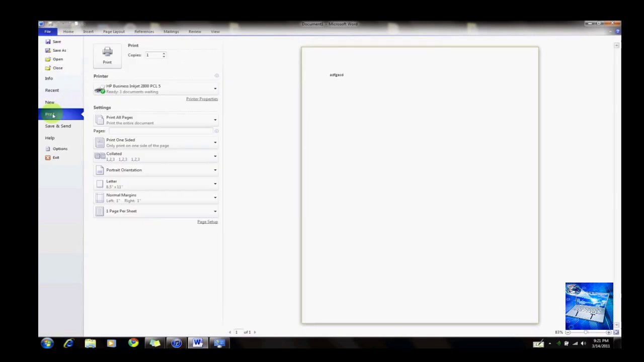Open the printer selection dropdown
644x362 pixels.
pos(156,89)
